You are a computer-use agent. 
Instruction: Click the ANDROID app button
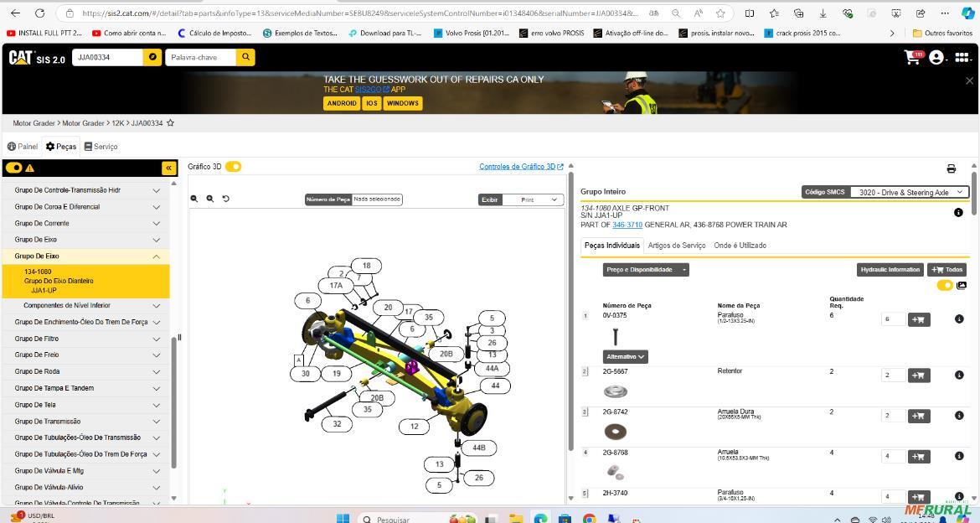[x=342, y=103]
